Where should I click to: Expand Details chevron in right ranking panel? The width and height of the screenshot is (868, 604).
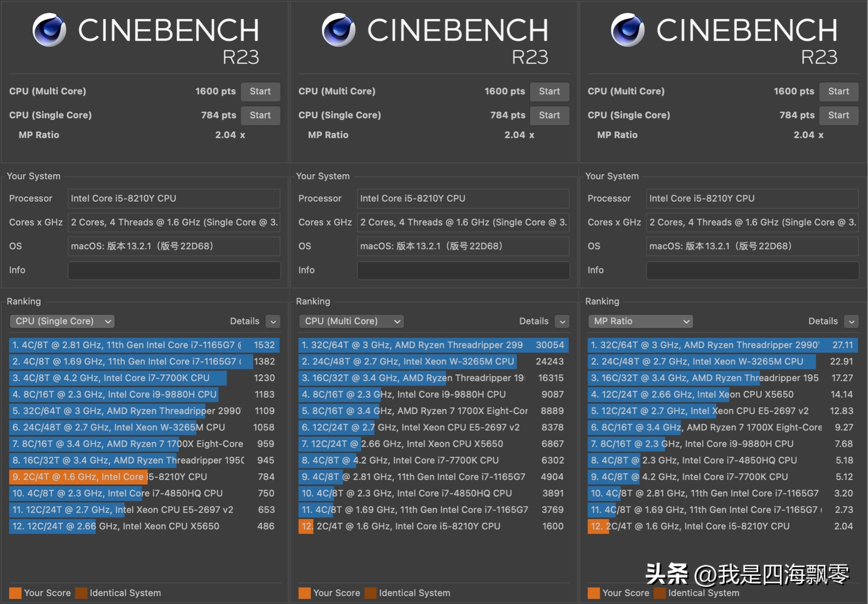[x=851, y=321]
